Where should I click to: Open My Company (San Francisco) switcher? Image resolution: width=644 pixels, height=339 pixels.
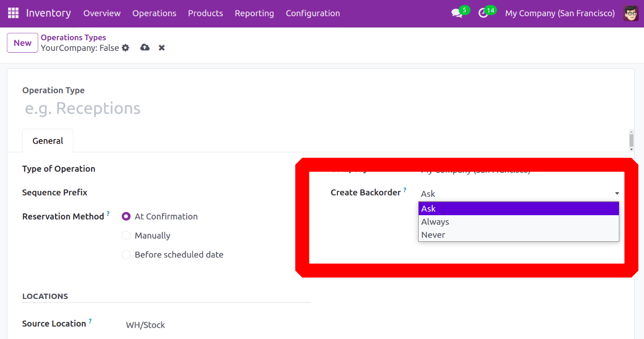[x=560, y=14]
